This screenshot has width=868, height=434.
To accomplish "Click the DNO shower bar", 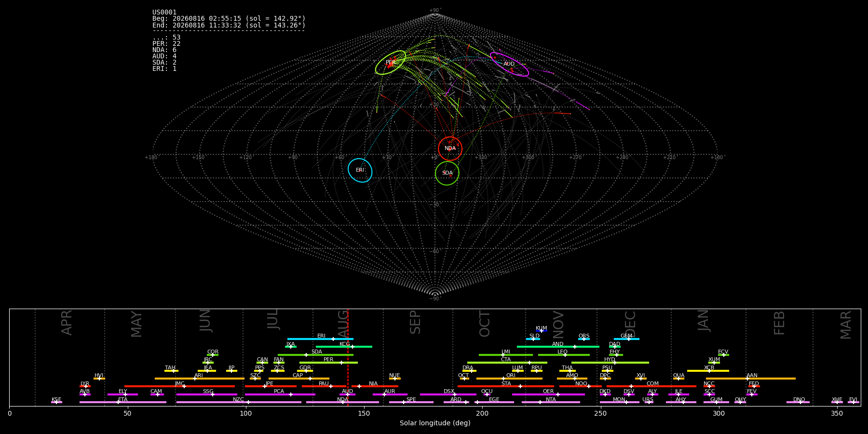I will [798, 402].
